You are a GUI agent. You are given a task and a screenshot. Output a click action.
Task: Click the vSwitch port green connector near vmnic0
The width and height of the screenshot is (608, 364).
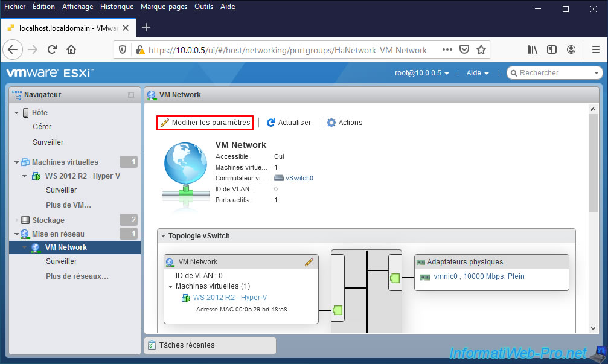pos(395,278)
